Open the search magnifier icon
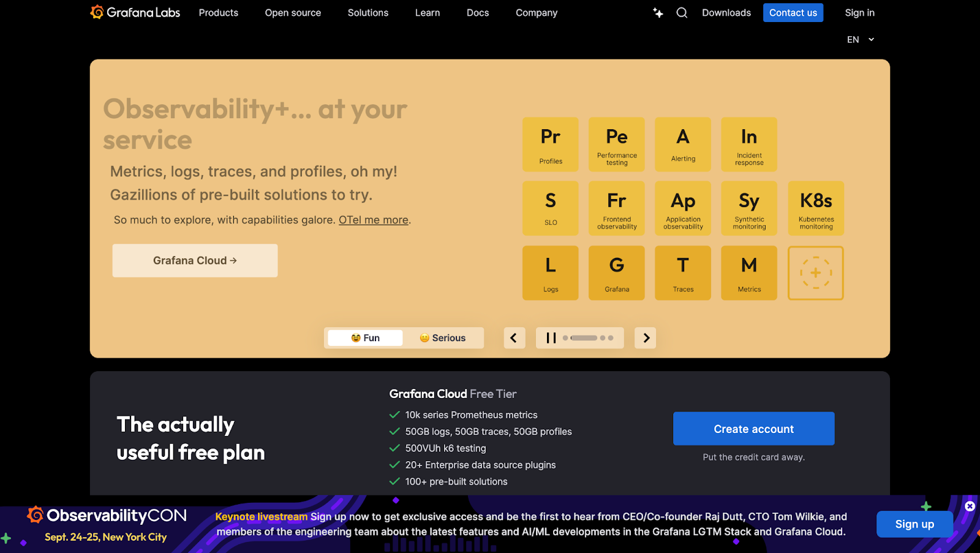Viewport: 980px width, 553px height. [682, 13]
